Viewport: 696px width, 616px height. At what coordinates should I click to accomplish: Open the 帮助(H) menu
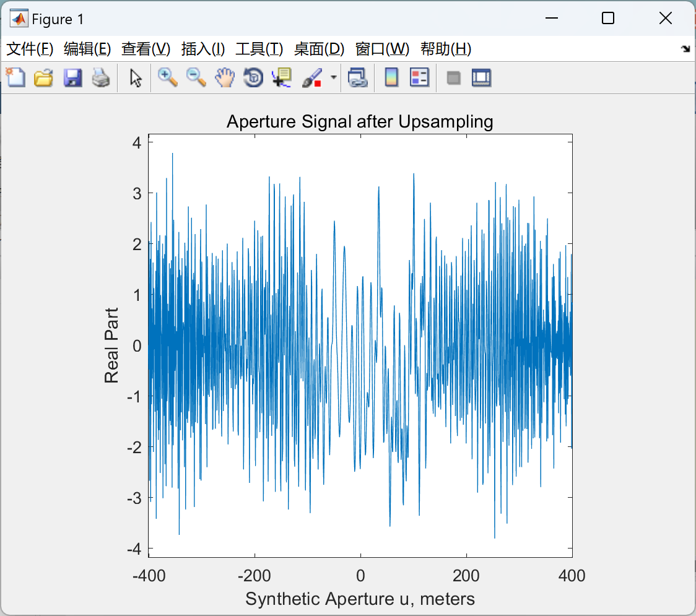[x=446, y=49]
